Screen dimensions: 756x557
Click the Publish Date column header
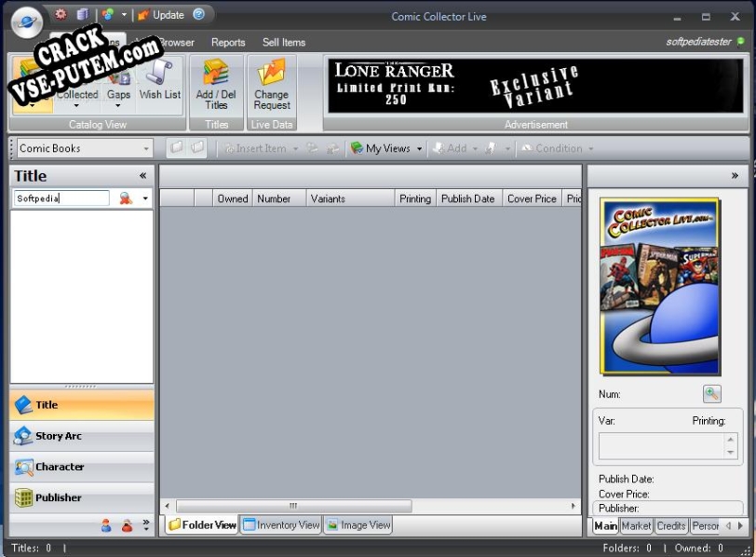click(x=469, y=198)
